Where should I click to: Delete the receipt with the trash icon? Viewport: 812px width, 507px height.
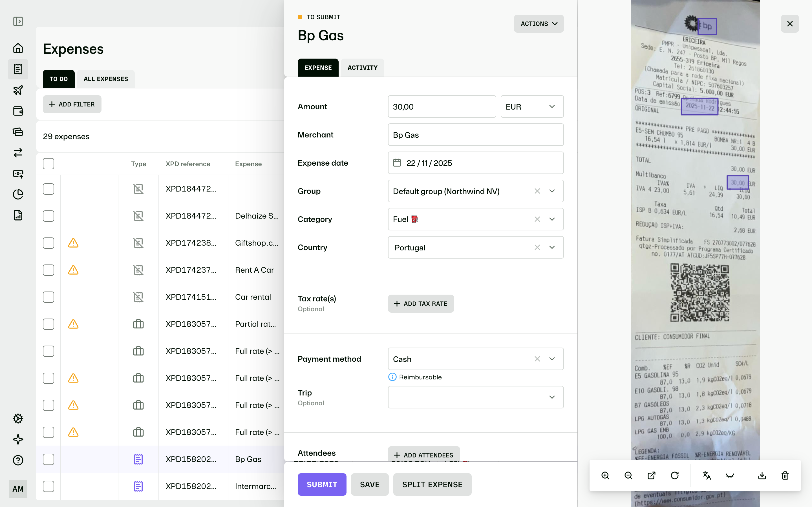pos(785,475)
